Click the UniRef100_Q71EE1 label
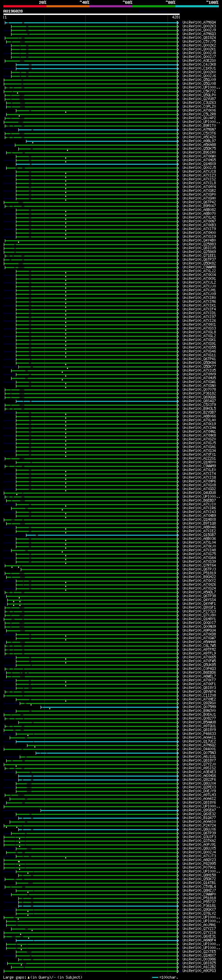222x980 pixels. 199,256
